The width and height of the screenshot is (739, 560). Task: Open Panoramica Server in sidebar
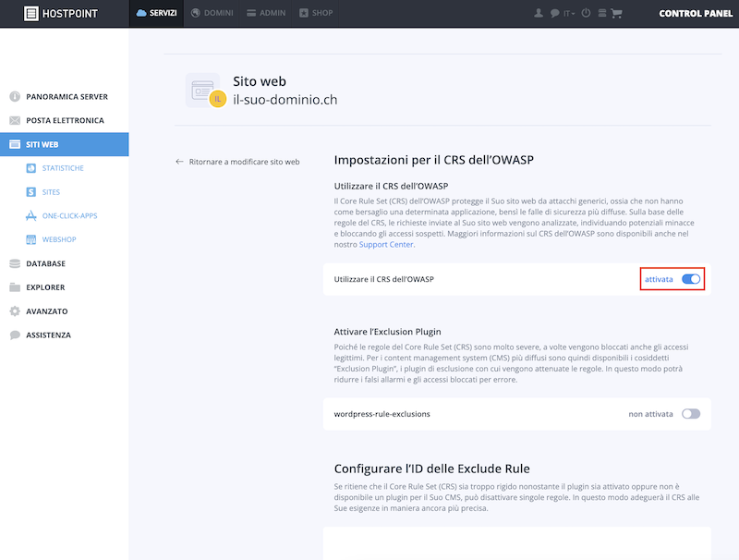coord(64,97)
